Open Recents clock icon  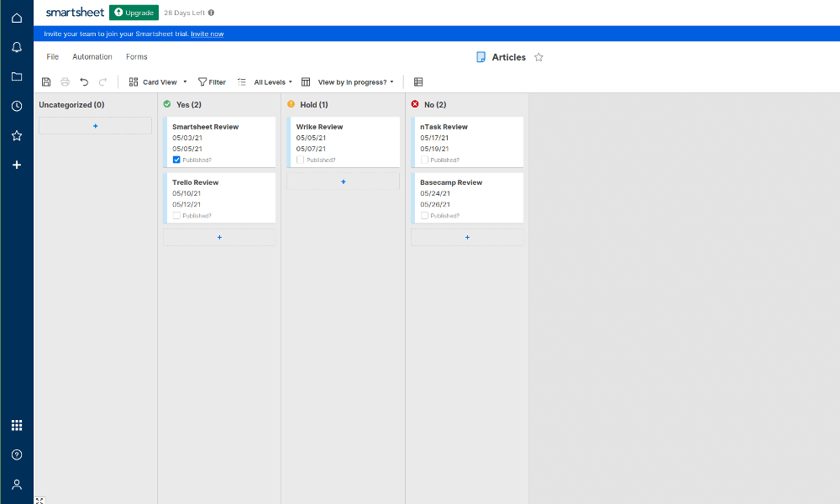click(x=17, y=106)
